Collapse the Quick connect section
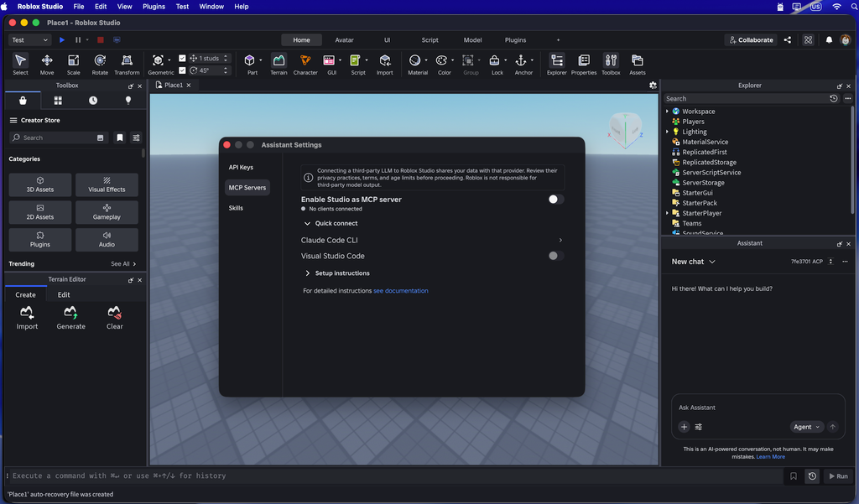This screenshot has height=504, width=859. [x=307, y=224]
